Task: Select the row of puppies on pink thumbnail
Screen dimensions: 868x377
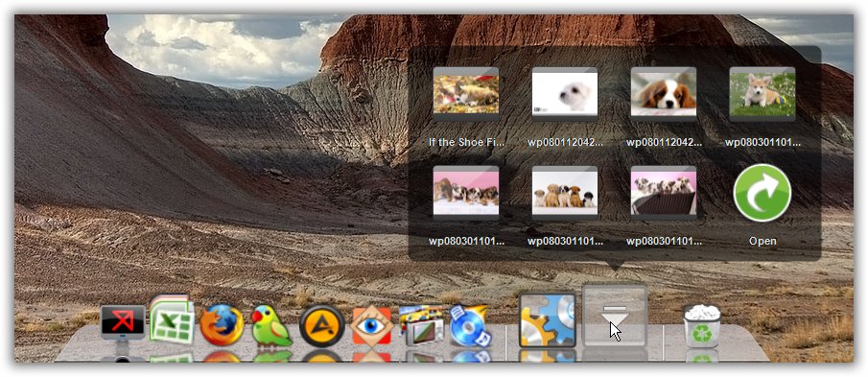Action: point(466,193)
